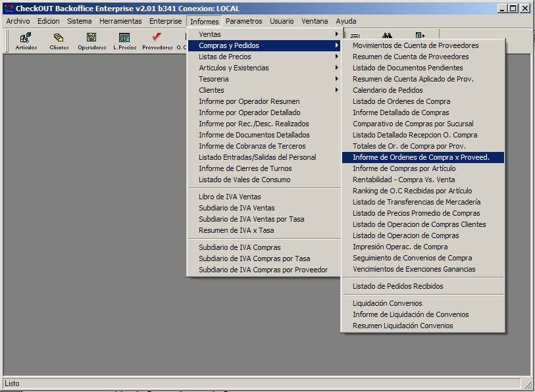Image resolution: width=535 pixels, height=392 pixels.
Task: Select Listado de Documentos Pendientes
Action: [x=423, y=68]
